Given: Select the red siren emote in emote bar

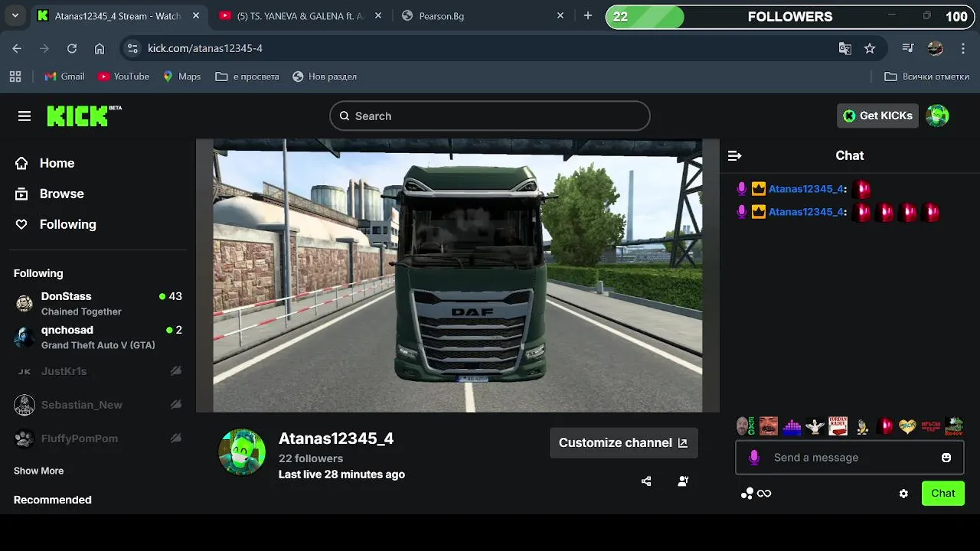Looking at the screenshot, I should pos(884,426).
